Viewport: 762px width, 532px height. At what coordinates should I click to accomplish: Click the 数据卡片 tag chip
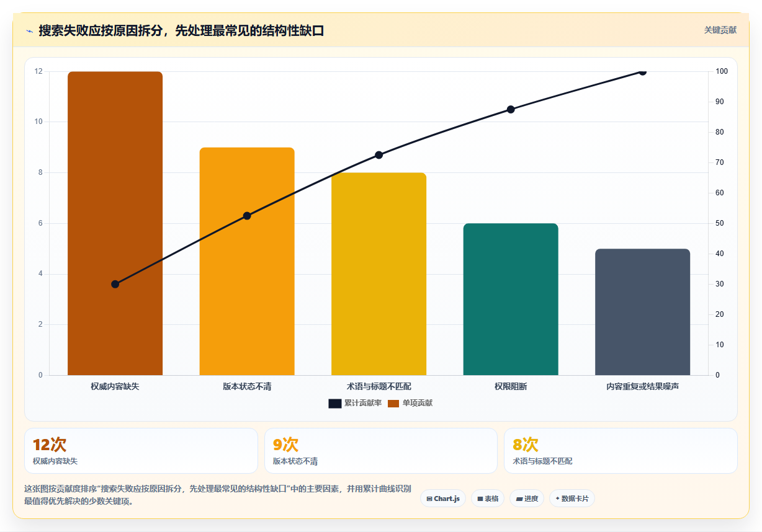pos(572,499)
